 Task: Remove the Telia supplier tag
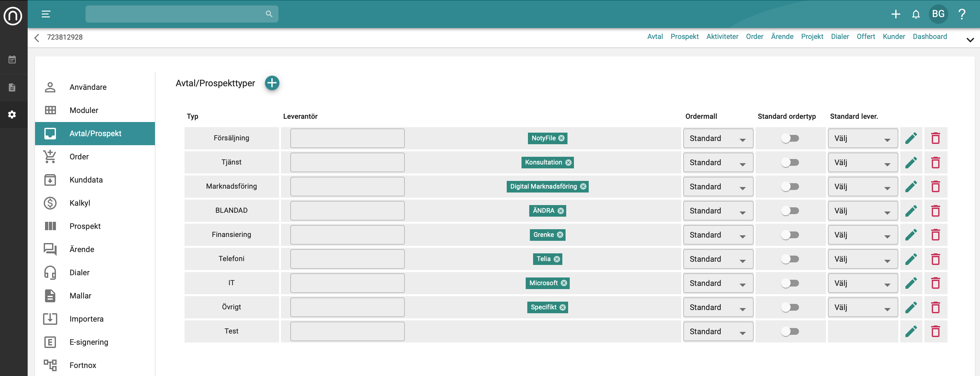[557, 259]
